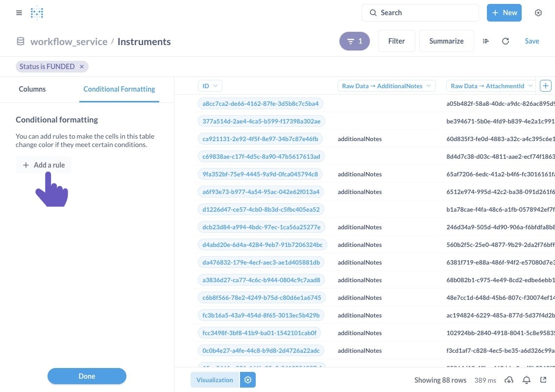Switch to the Columns tab

tap(32, 89)
